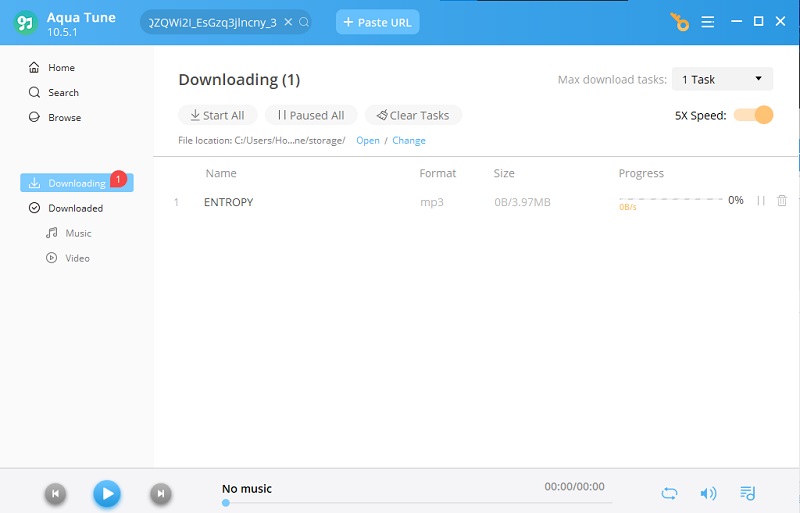
Task: Click the red badge on Downloading
Action: (x=118, y=179)
